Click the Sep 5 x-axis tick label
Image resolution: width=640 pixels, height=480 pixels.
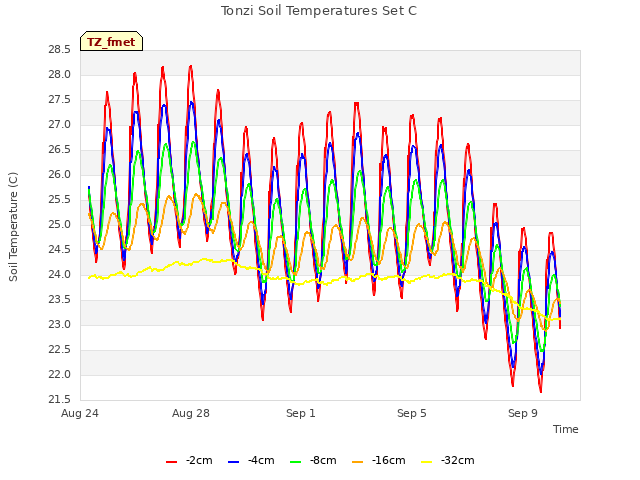click(x=412, y=413)
